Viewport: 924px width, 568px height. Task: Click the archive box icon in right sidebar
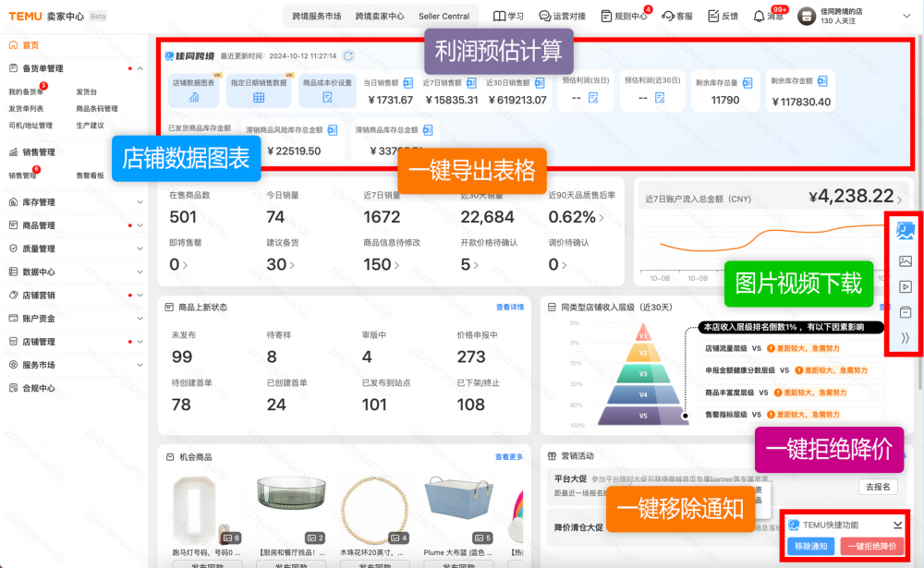(x=905, y=312)
